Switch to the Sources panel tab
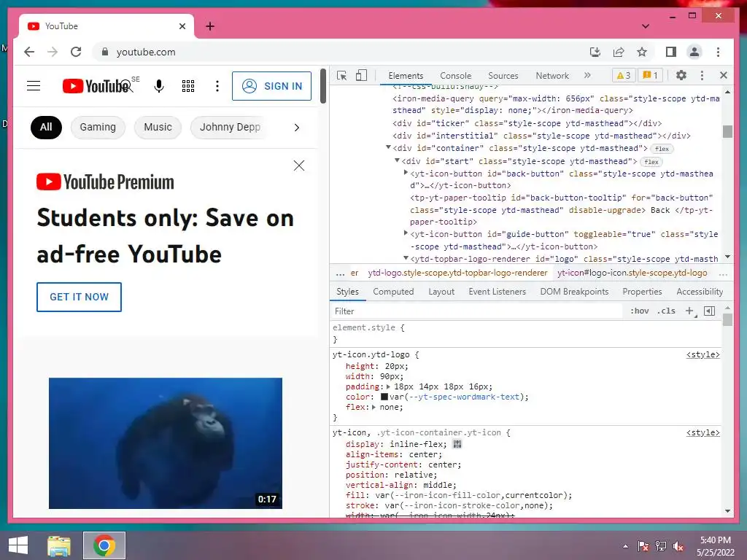Screen dimensions: 747x560 (x=503, y=76)
